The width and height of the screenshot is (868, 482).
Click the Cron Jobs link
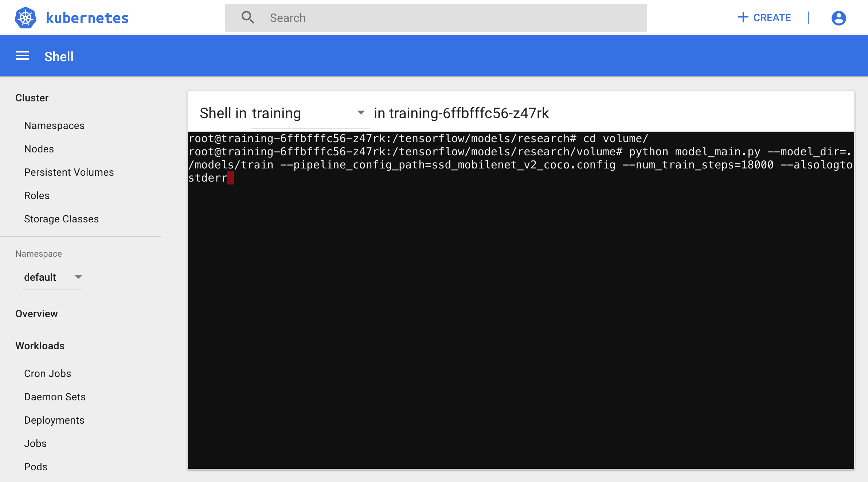tap(47, 373)
